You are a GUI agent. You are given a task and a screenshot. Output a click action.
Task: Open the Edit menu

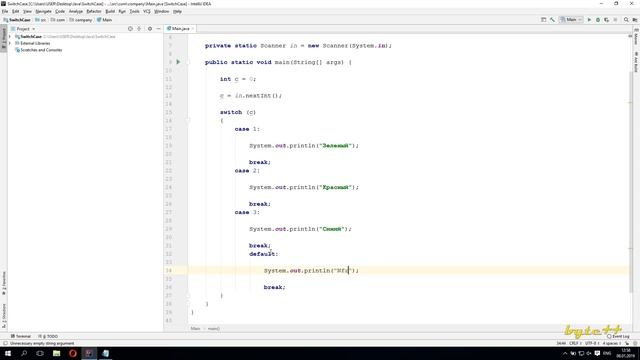(16, 11)
